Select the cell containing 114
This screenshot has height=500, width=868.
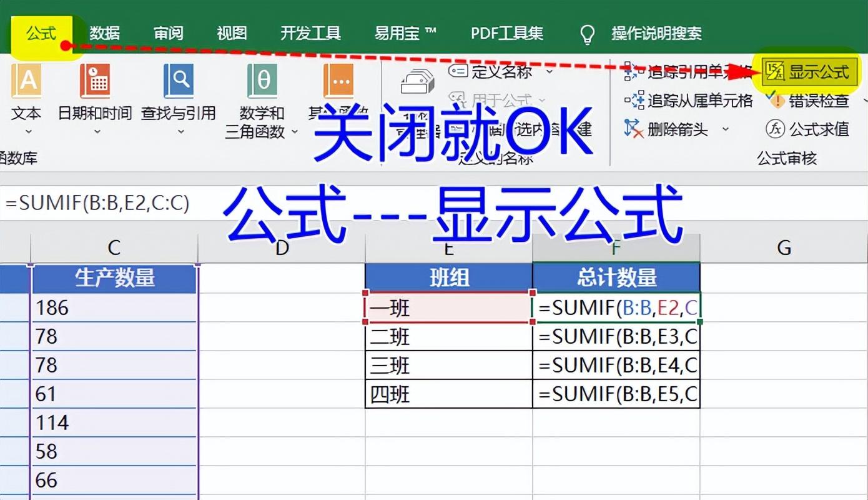click(114, 422)
